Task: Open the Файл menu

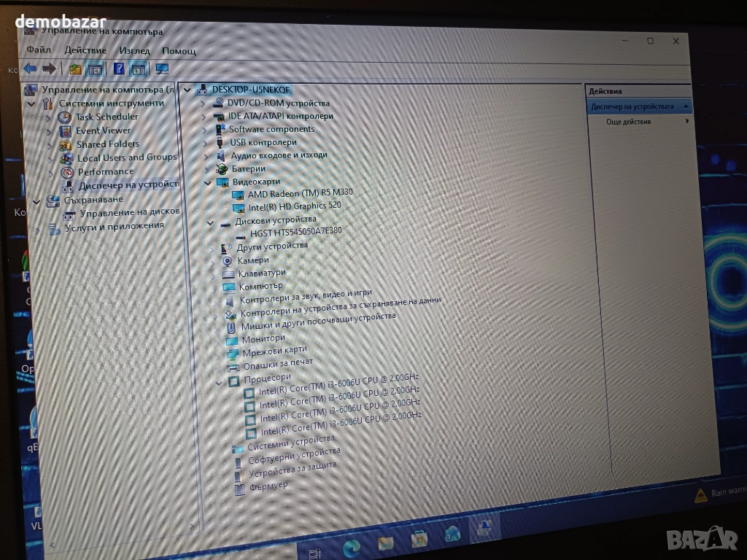Action: [x=39, y=50]
